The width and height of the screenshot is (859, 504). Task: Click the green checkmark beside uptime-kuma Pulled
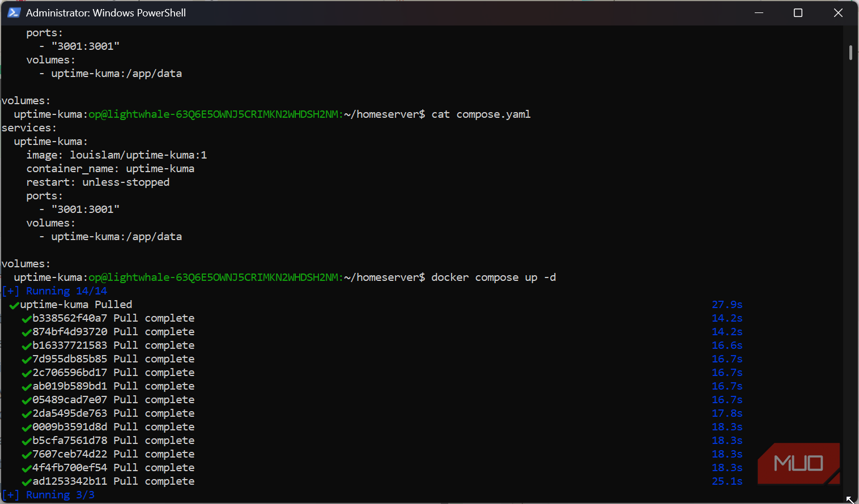click(14, 305)
